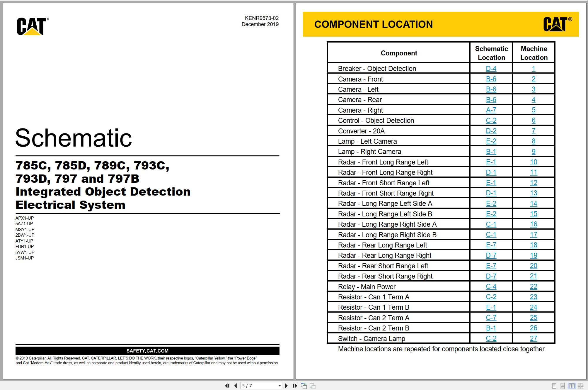588x390 pixels.
Task: Open schematic location D-2 for Converter - 20A
Action: (x=491, y=131)
